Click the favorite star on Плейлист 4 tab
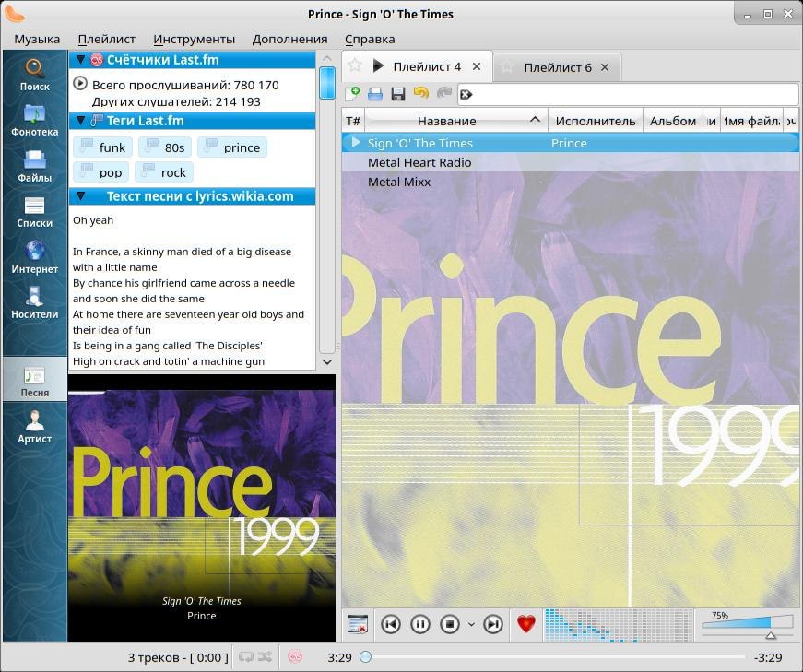The image size is (803, 672). point(354,65)
